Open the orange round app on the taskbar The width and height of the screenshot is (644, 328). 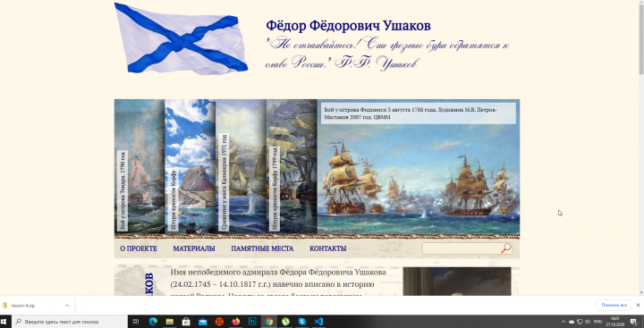click(219, 322)
